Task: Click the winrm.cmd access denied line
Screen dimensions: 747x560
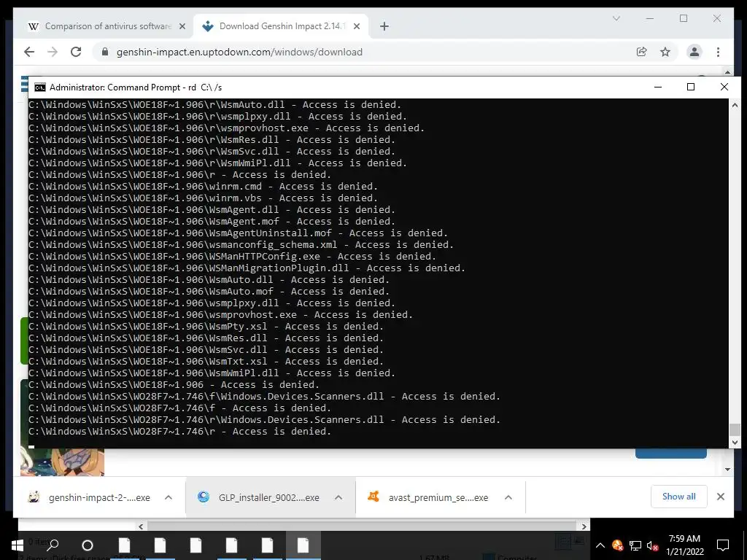Action: point(203,186)
